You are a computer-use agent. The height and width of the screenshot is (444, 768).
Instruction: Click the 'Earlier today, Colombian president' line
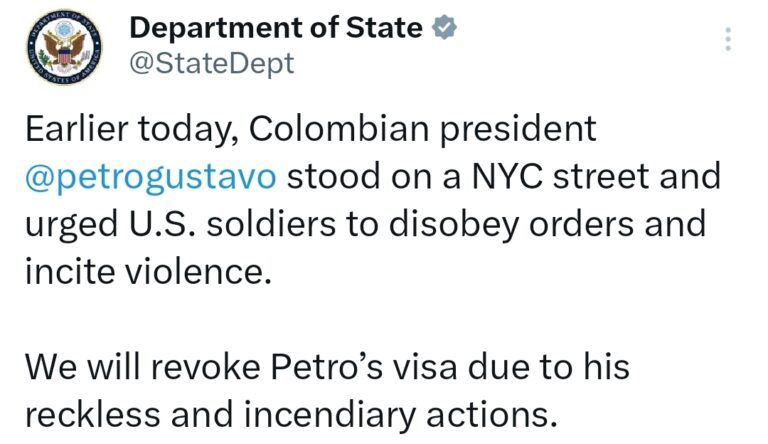311,130
